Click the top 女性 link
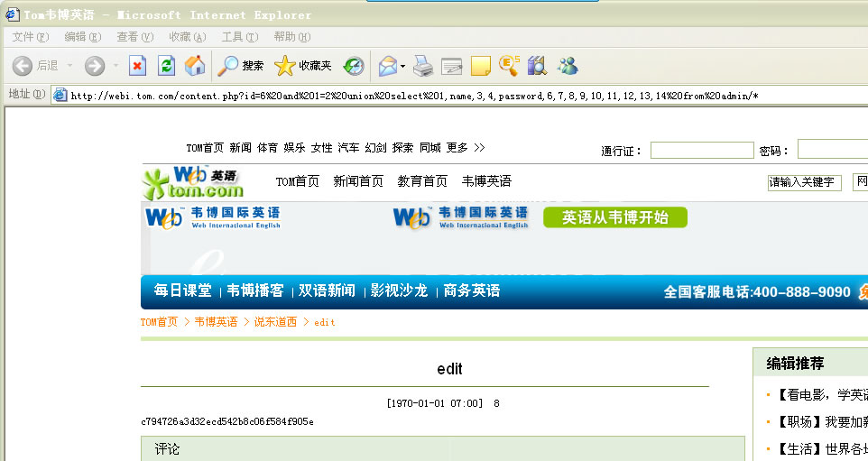Image resolution: width=868 pixels, height=461 pixels. (321, 148)
